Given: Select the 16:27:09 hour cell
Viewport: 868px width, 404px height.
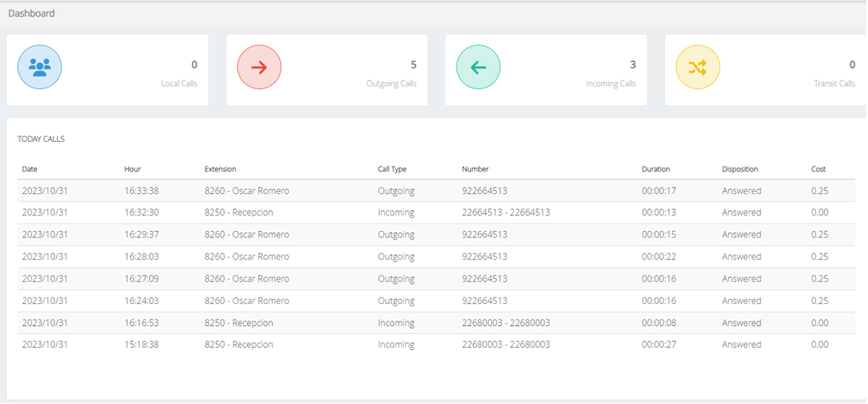Looking at the screenshot, I should pos(142,279).
